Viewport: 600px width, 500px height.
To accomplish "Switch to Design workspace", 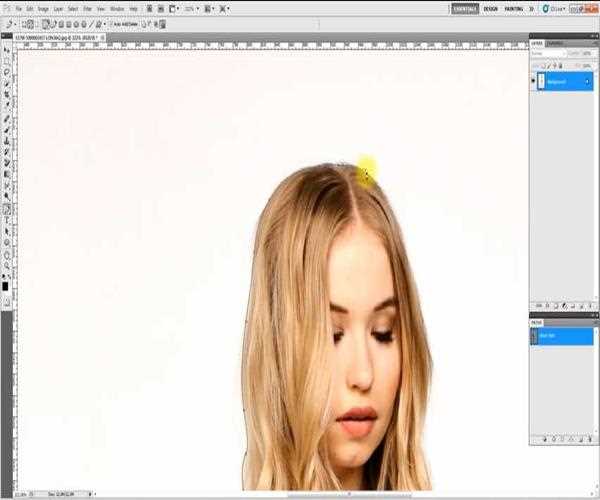I will [x=491, y=8].
